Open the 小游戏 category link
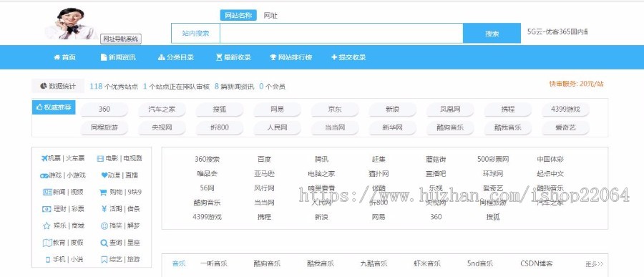The image size is (644, 277). point(77,175)
